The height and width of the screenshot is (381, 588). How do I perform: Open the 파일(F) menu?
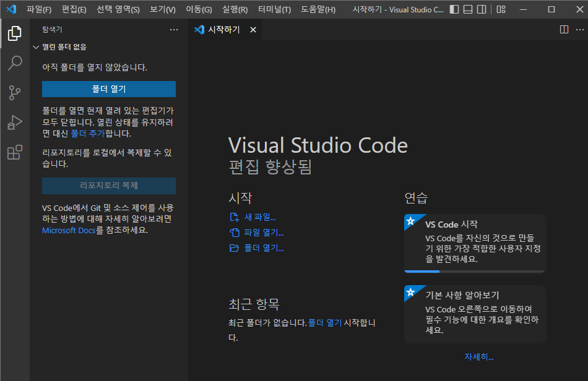(x=38, y=9)
